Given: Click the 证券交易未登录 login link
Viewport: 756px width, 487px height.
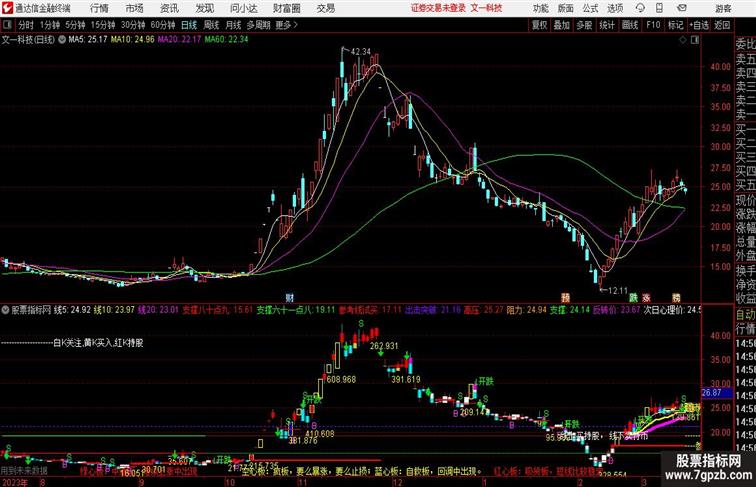Looking at the screenshot, I should (438, 8).
